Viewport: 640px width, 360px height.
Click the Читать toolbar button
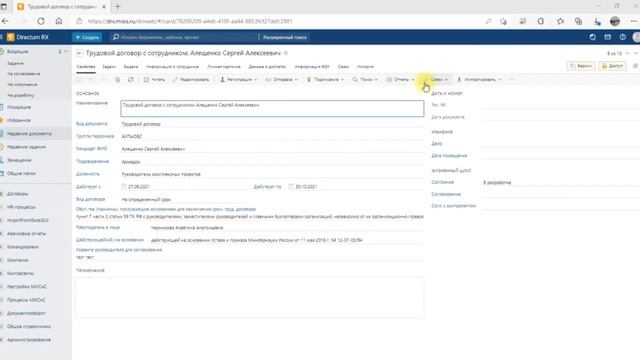154,80
